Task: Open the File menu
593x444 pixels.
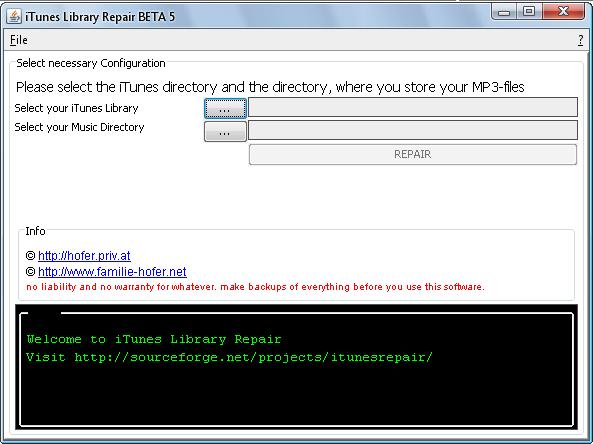Action: click(19, 40)
